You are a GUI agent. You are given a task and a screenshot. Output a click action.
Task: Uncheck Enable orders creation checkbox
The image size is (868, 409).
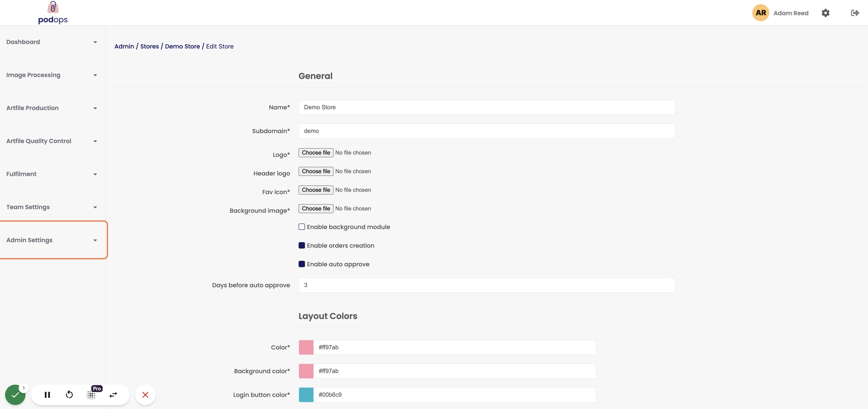click(302, 245)
